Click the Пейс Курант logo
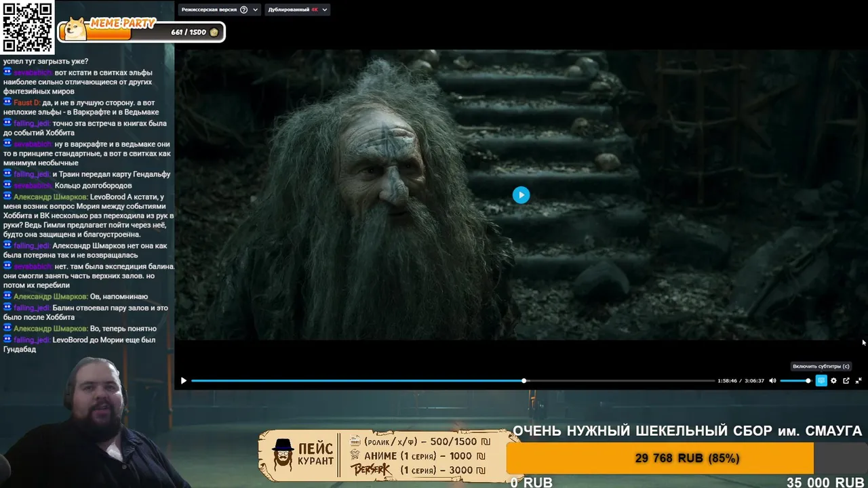 pos(302,455)
